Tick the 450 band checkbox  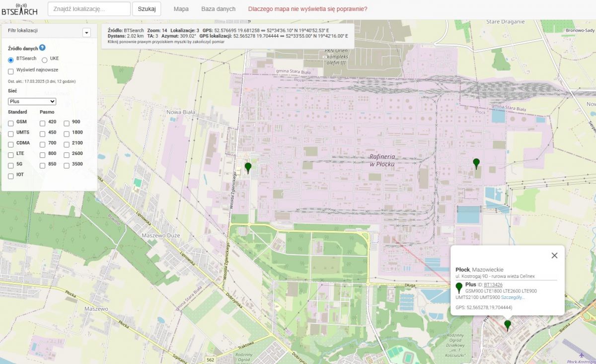coord(43,134)
